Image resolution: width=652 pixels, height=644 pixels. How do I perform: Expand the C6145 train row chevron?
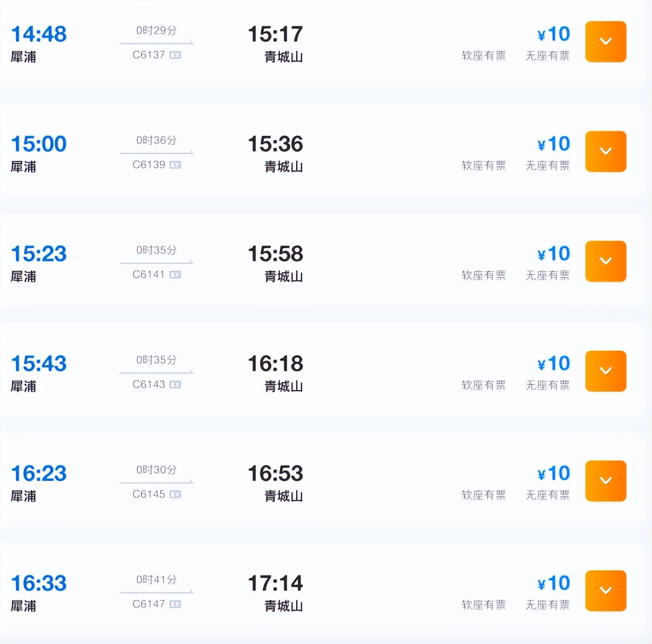(605, 481)
